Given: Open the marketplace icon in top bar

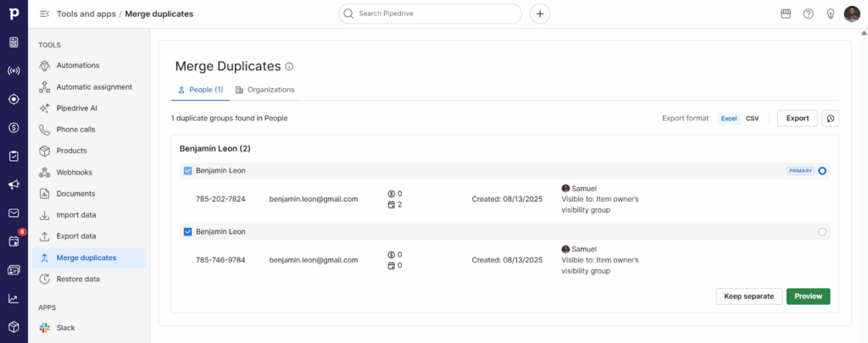Looking at the screenshot, I should 785,14.
